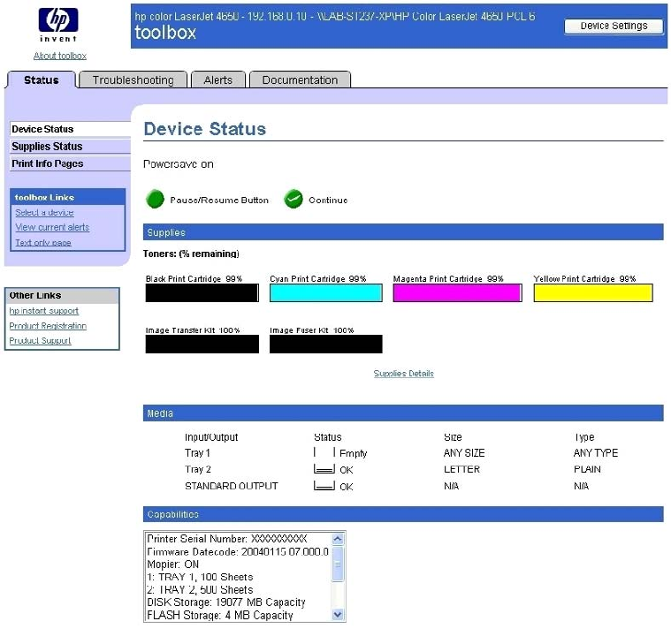Click the ANY SIZE value for Tray 1
The width and height of the screenshot is (671, 644).
(x=464, y=452)
